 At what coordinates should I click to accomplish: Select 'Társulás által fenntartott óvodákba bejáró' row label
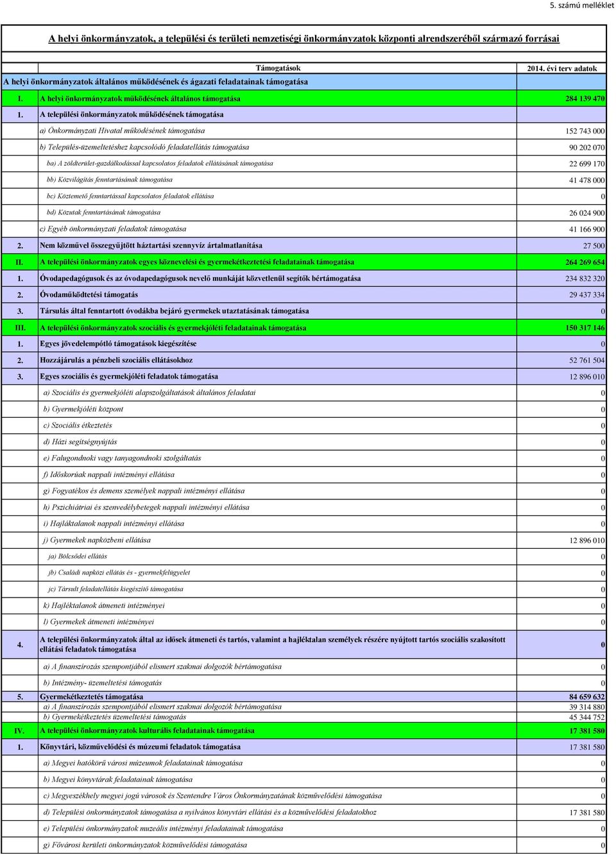click(x=174, y=311)
